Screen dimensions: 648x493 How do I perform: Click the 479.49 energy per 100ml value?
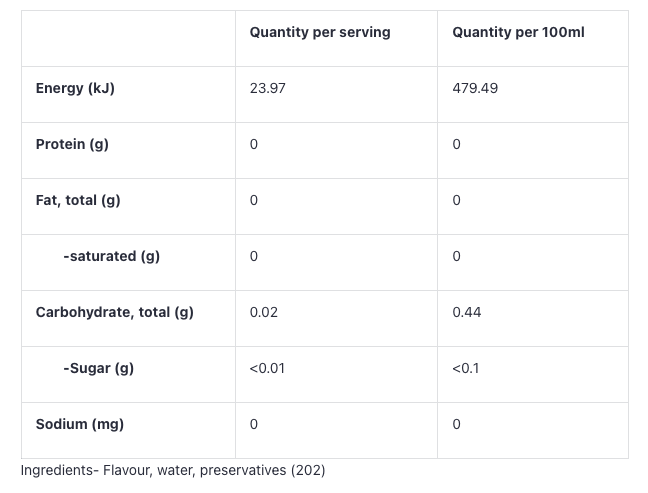coord(475,88)
